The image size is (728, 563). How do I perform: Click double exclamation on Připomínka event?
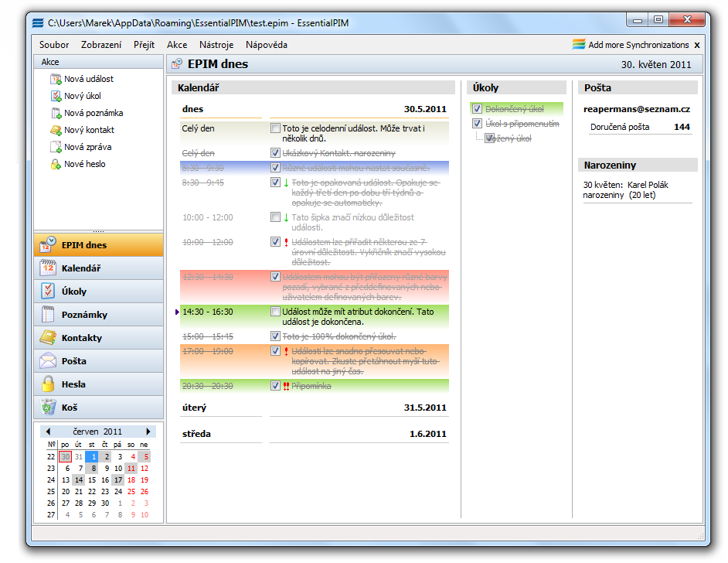pos(286,386)
